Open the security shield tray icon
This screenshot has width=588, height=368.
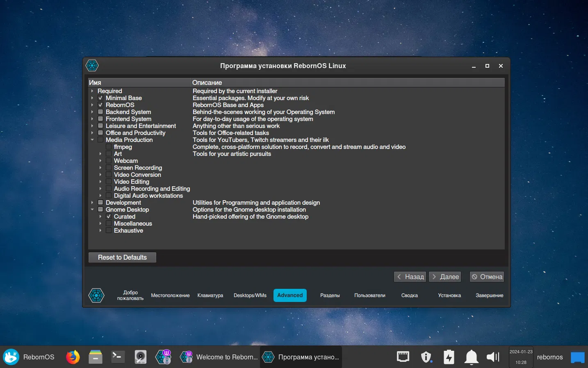[x=426, y=357]
